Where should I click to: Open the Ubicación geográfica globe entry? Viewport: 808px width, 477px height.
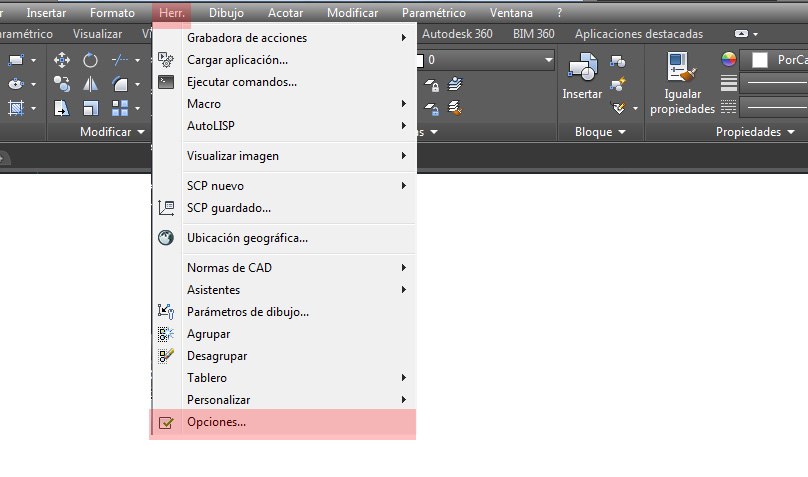[247, 238]
